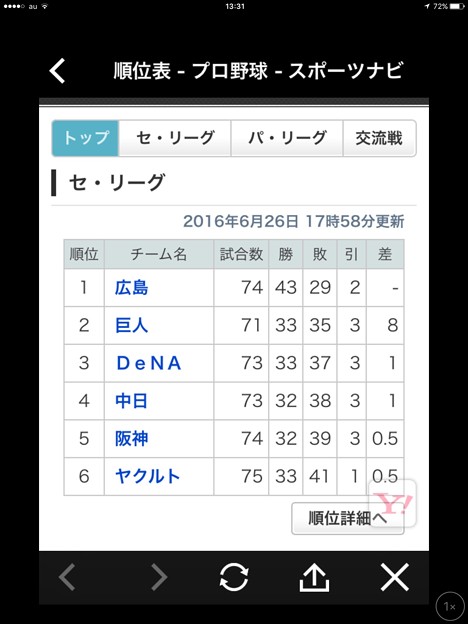Screen dimensions: 468x624
Task: Click the 順位詳細へ button
Action: pos(348,518)
